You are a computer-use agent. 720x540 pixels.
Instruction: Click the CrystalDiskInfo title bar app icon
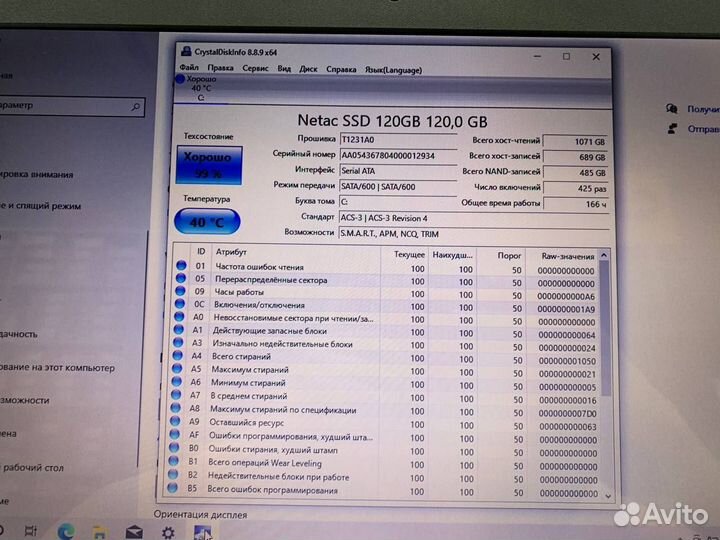tap(186, 51)
